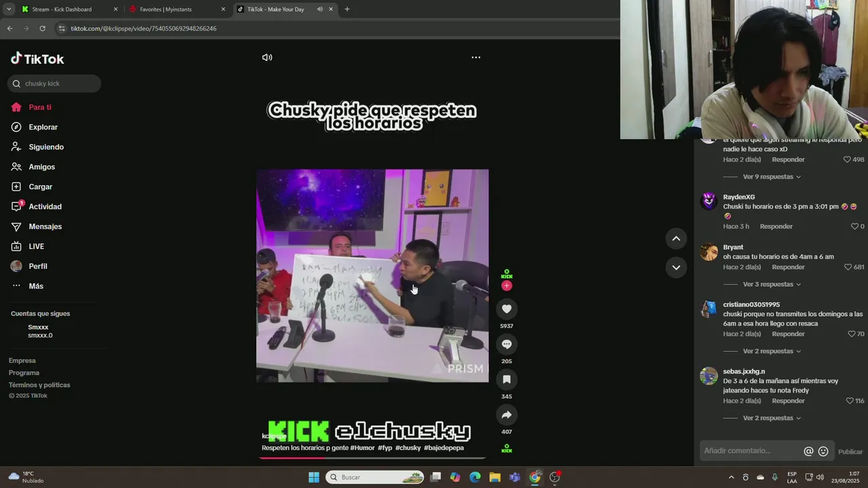This screenshot has height=488, width=868.
Task: Open Perfil page
Action: (x=29, y=266)
